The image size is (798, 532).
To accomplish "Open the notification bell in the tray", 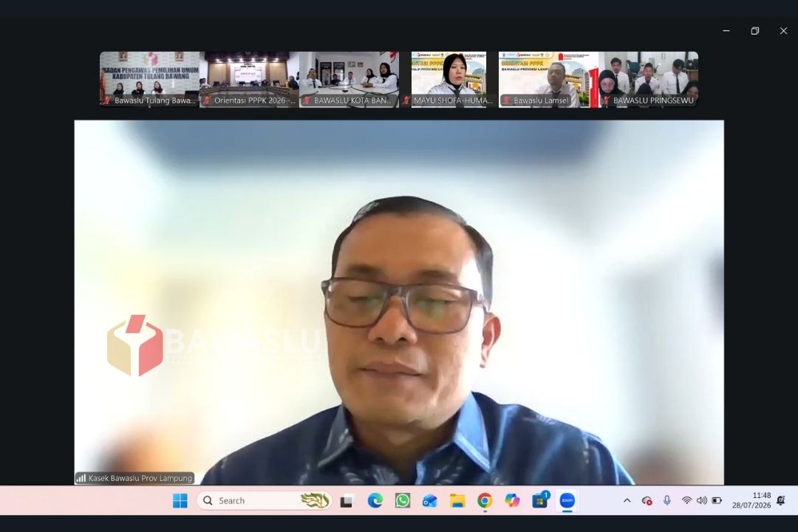I will click(x=781, y=501).
